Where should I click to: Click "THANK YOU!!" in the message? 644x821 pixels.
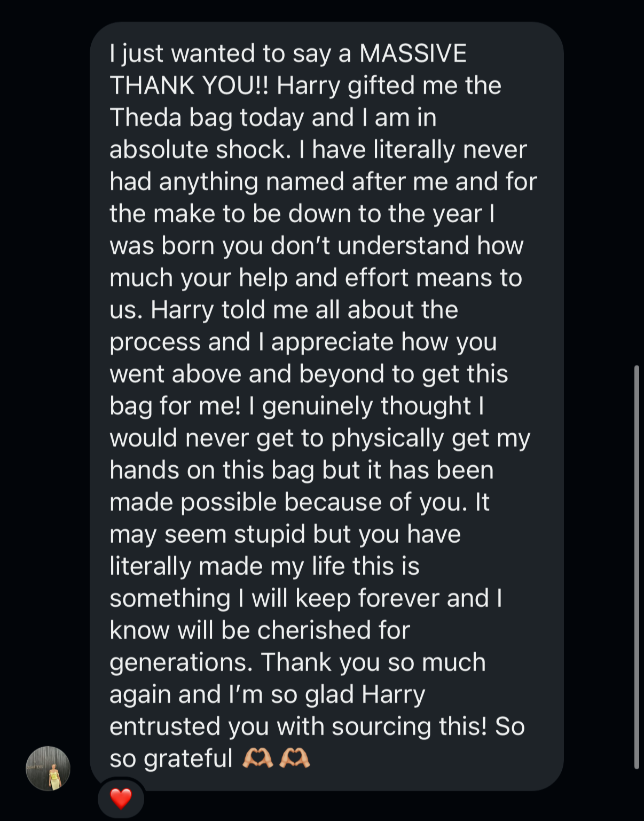pos(189,85)
